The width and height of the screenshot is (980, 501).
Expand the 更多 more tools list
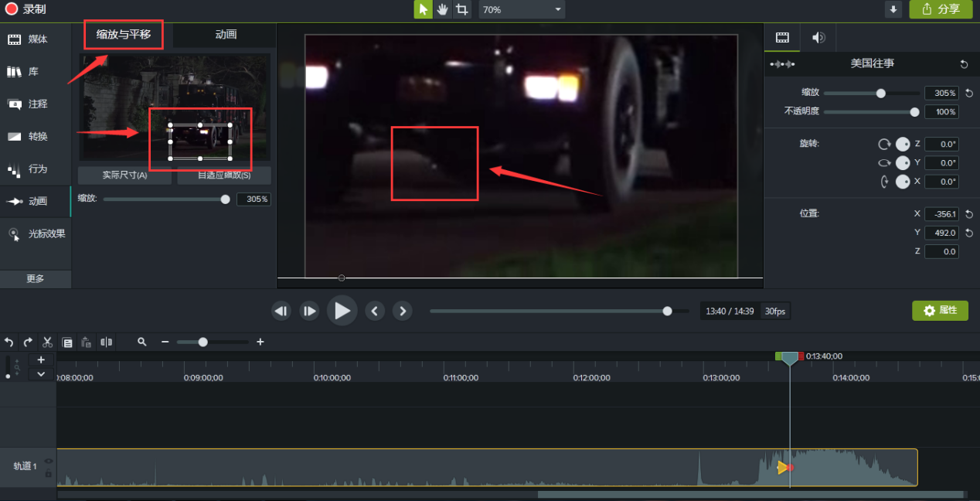coord(36,278)
